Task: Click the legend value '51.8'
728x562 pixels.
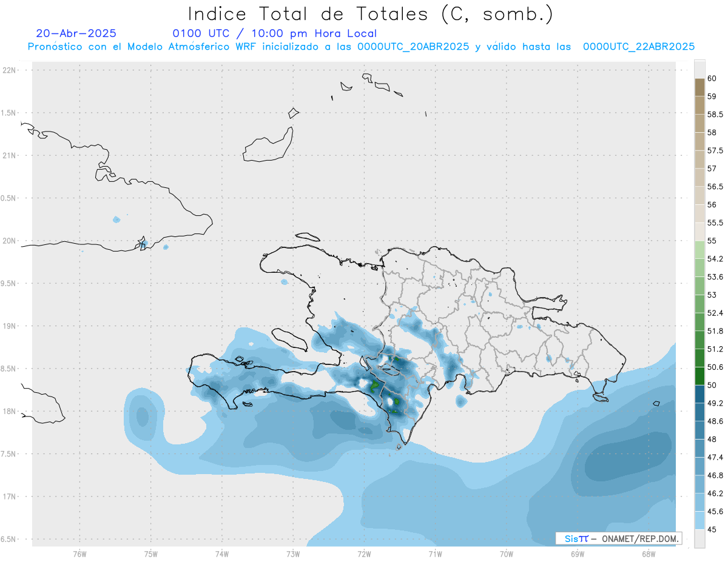Action: point(715,331)
